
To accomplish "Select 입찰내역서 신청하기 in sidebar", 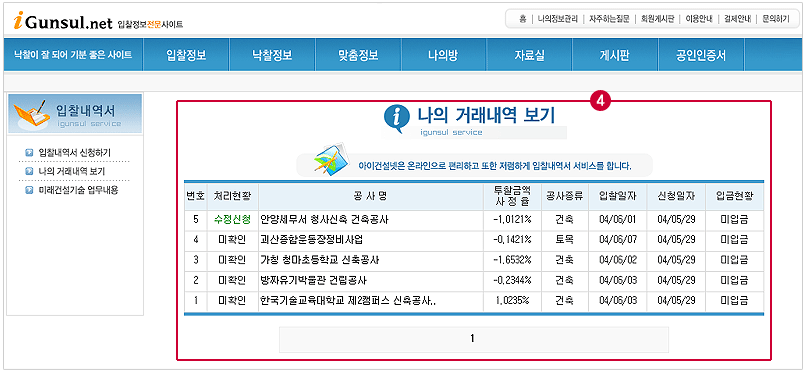I will 74,152.
